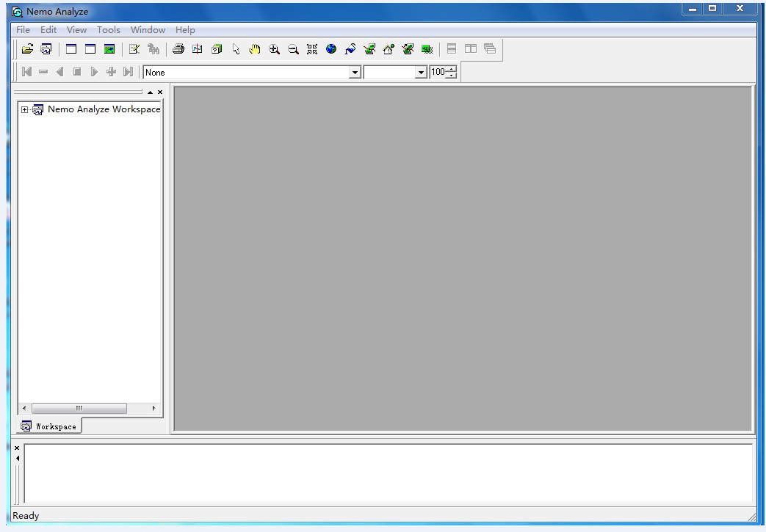Click inside the bottom output text area
The image size is (766, 532).
pyautogui.click(x=389, y=473)
